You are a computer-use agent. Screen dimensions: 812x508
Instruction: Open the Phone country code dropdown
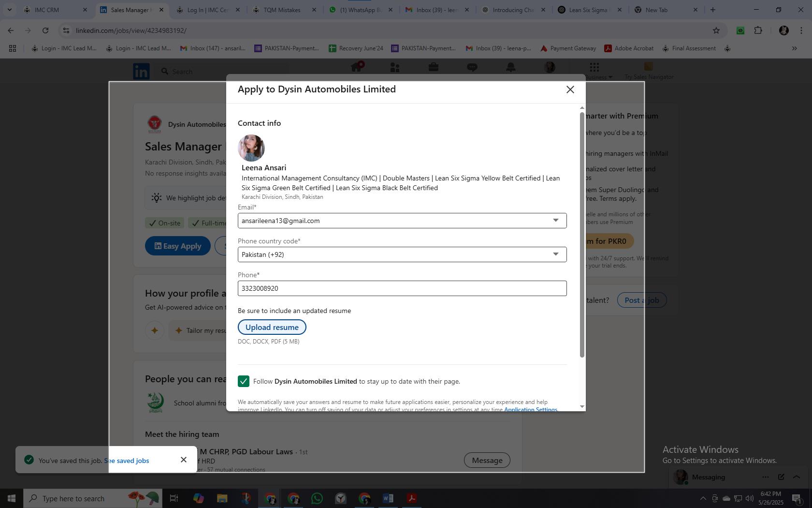402,254
